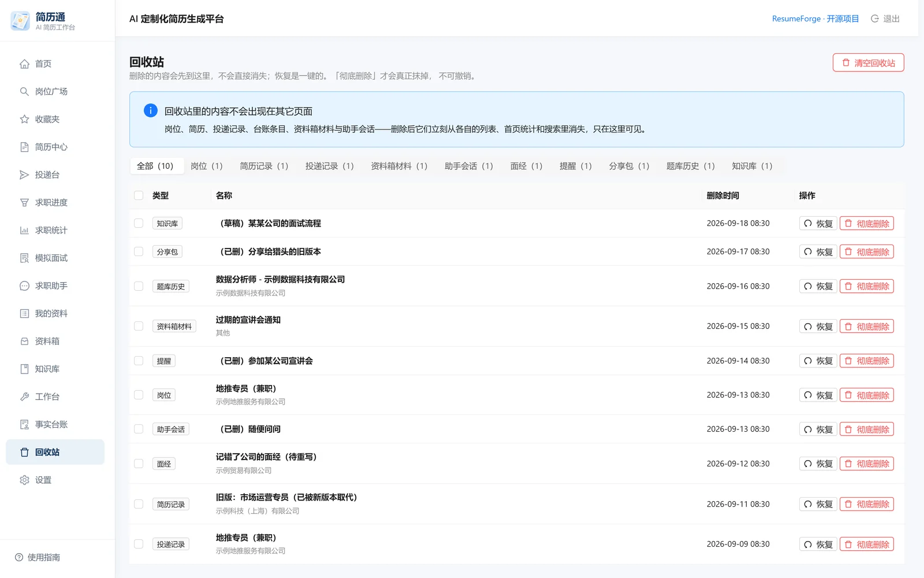Open 工作台 wrench icon
924x578 pixels.
coord(24,397)
